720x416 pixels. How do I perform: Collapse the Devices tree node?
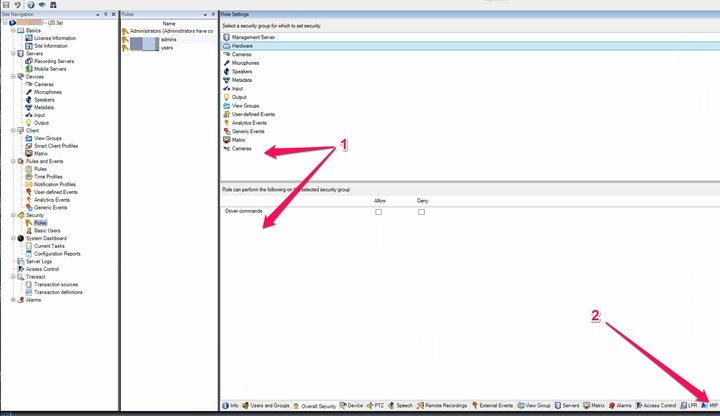pos(6,76)
